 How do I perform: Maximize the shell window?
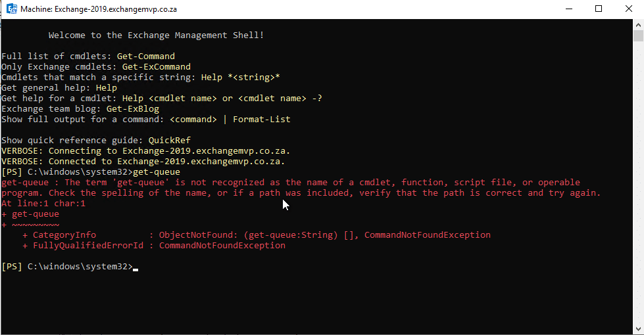[599, 9]
